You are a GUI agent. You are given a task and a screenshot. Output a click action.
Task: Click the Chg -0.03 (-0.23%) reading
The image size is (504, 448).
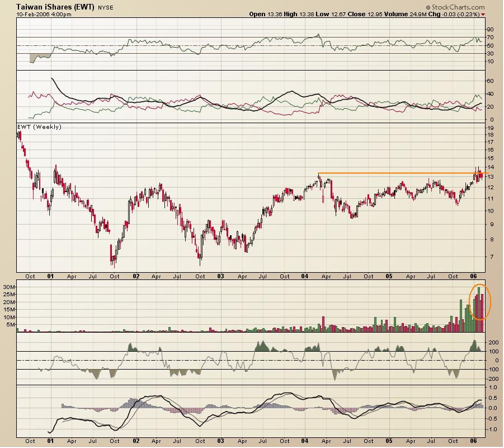pyautogui.click(x=454, y=14)
